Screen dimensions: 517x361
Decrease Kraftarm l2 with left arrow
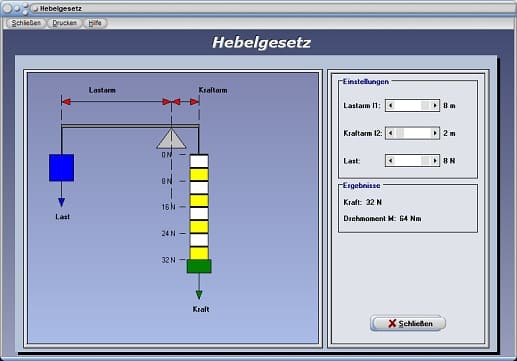[x=391, y=133]
